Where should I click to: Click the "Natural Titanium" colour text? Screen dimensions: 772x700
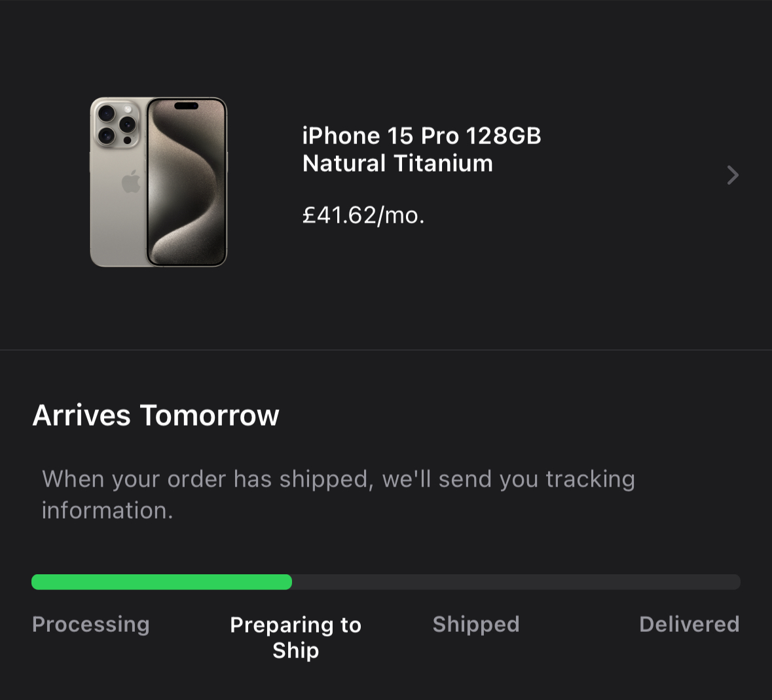pyautogui.click(x=397, y=163)
